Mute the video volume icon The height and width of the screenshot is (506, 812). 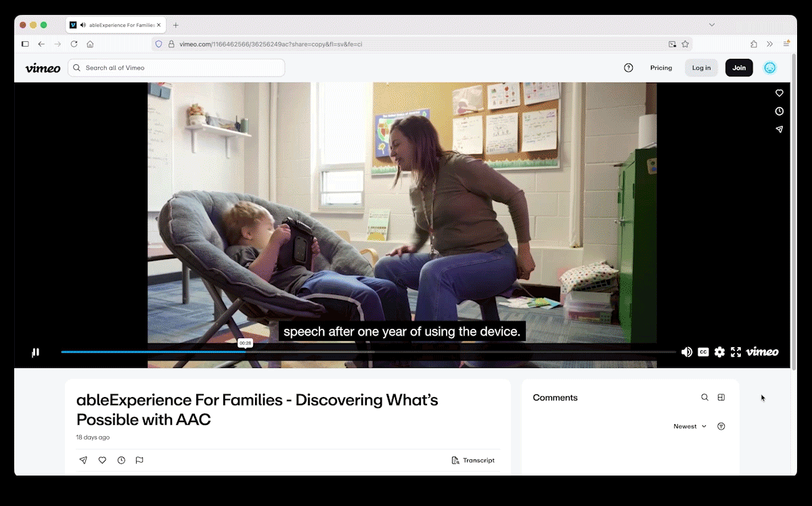point(687,352)
